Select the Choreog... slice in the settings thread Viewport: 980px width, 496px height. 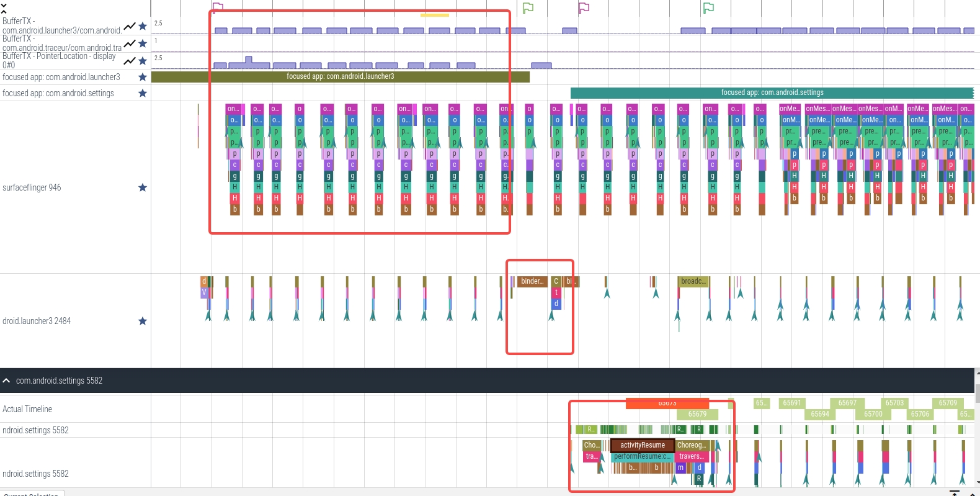coord(692,445)
